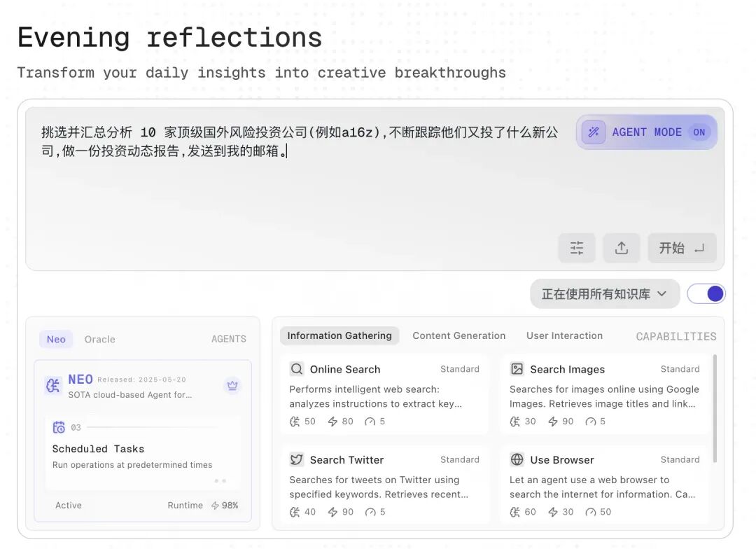Click the Search Images picture icon
The width and height of the screenshot is (756, 549).
[x=517, y=369]
